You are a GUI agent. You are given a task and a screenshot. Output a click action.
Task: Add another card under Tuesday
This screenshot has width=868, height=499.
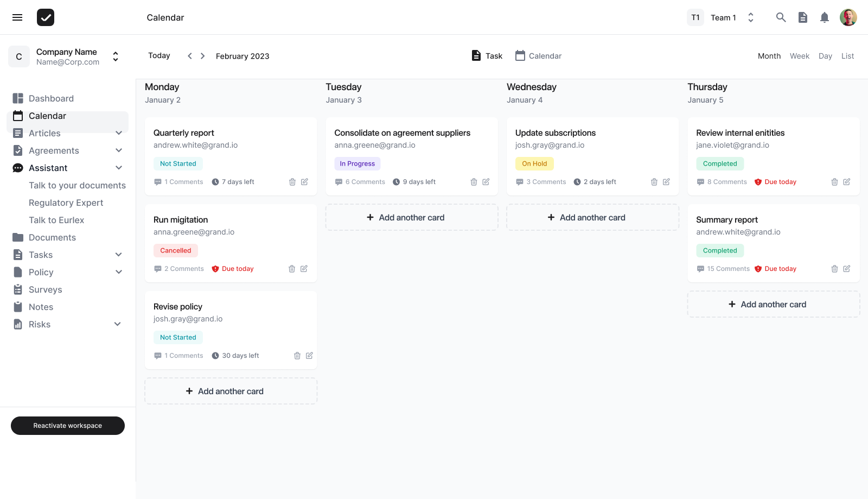pyautogui.click(x=411, y=218)
